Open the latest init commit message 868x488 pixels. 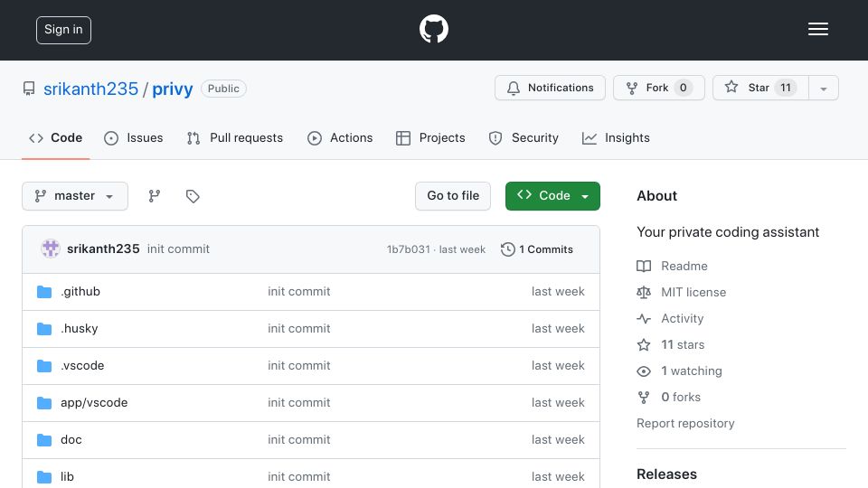point(178,249)
